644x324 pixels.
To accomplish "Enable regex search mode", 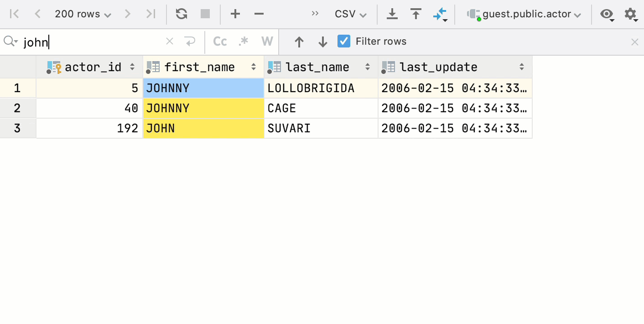I will click(243, 41).
